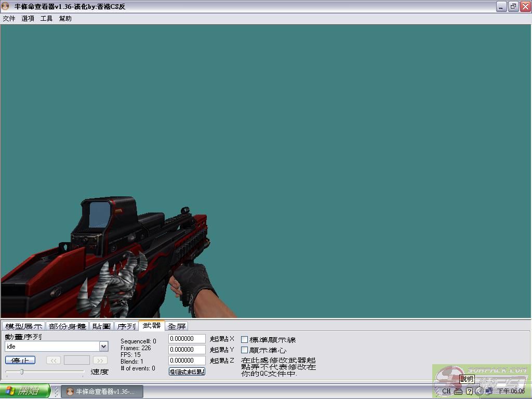Switch to the 貼圖 tab
Viewport: 532px width, 399px height.
point(101,326)
